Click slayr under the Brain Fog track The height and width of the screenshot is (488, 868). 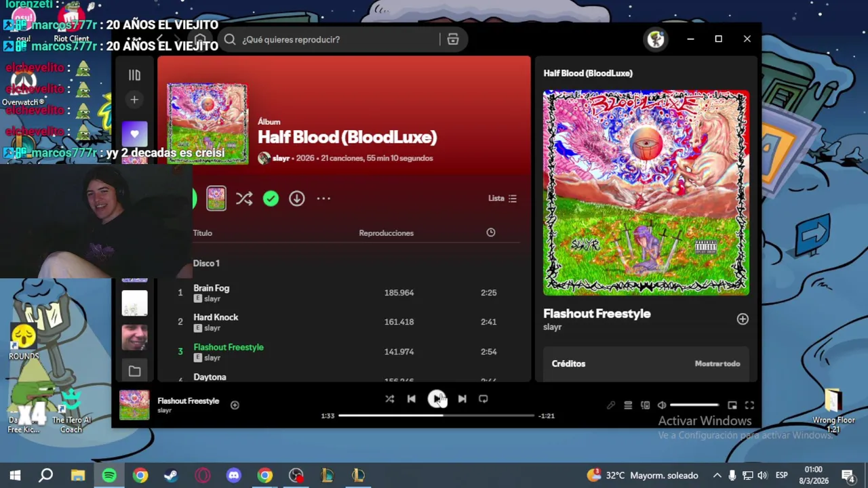tap(212, 299)
